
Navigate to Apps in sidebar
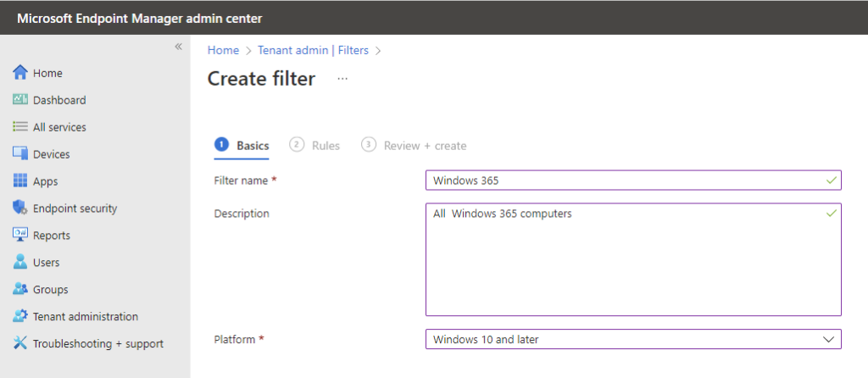tap(46, 181)
